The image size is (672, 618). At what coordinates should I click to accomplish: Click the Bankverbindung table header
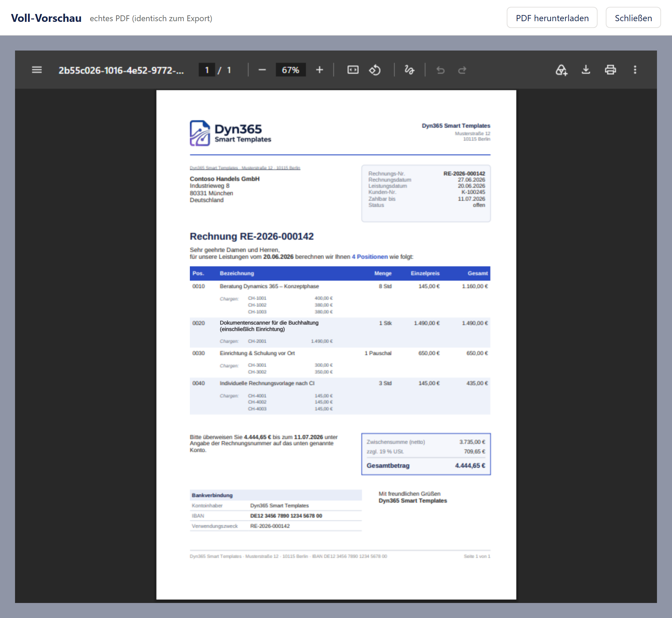[x=276, y=495]
